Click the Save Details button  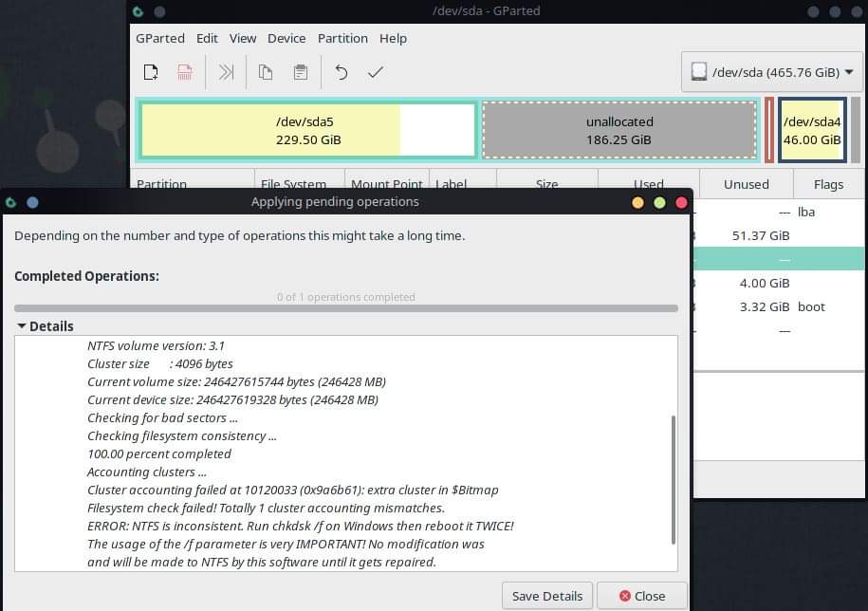[x=546, y=596]
